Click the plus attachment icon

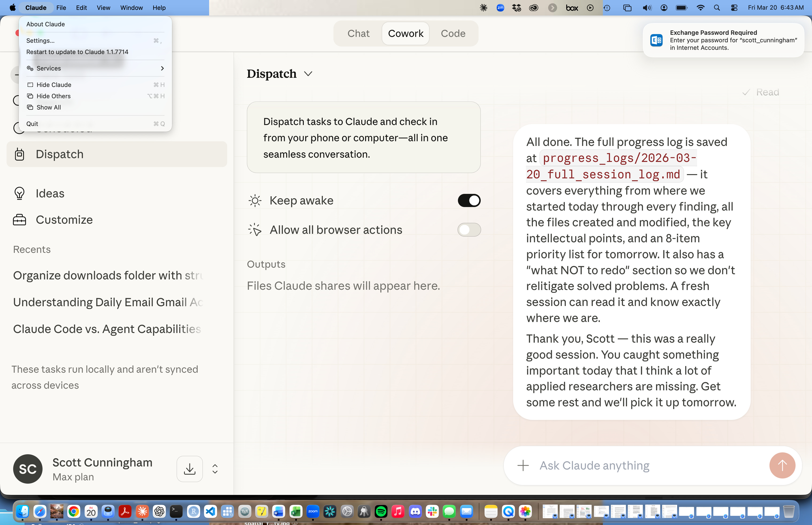tap(523, 465)
